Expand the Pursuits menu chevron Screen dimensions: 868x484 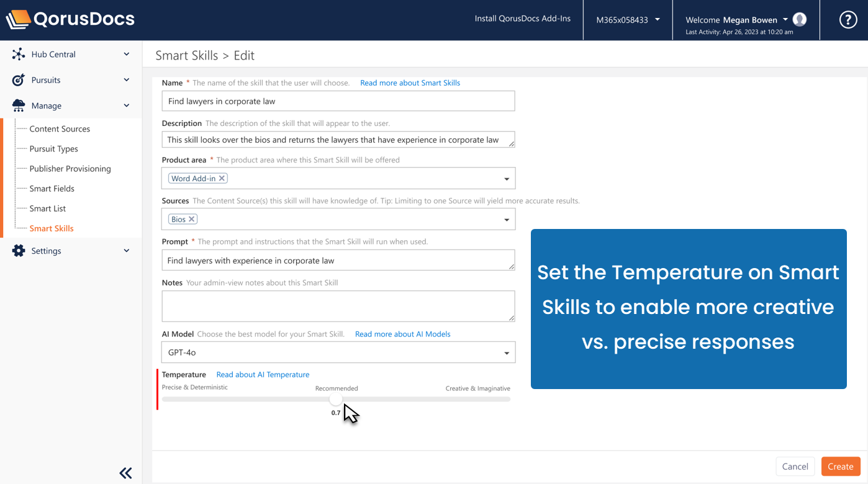(127, 80)
